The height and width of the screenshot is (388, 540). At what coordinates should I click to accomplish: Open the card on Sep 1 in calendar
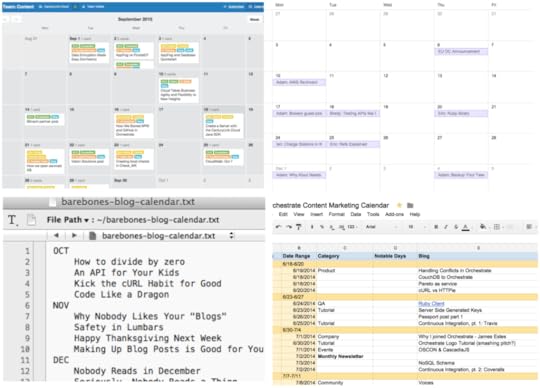[89, 52]
